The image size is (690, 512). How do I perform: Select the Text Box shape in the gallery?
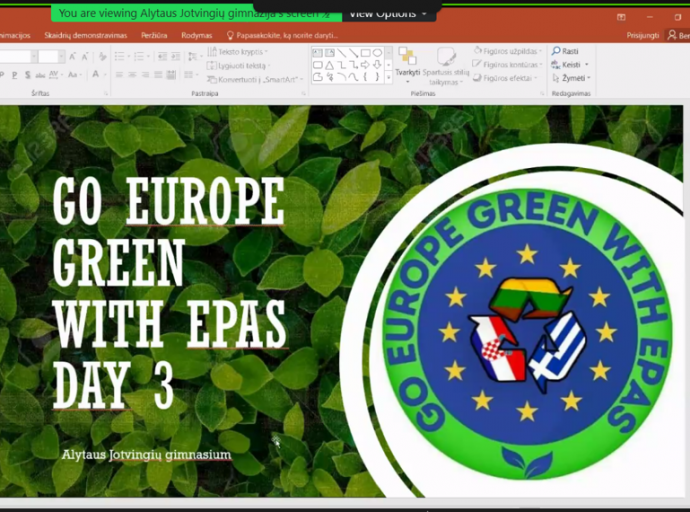tap(317, 53)
